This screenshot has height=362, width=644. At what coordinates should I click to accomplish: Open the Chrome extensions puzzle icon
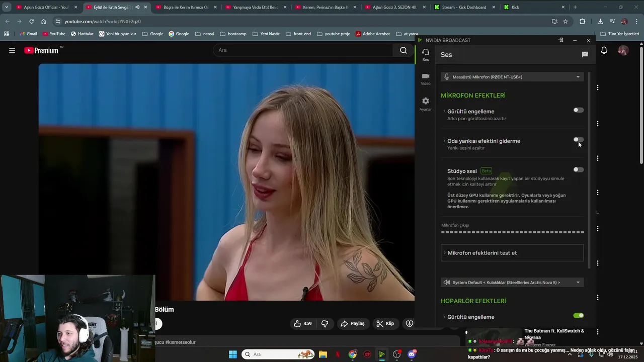tap(583, 22)
